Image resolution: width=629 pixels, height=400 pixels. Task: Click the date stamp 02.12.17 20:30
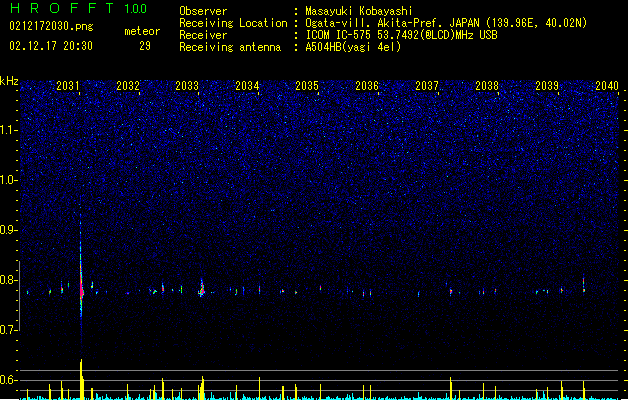coord(51,46)
